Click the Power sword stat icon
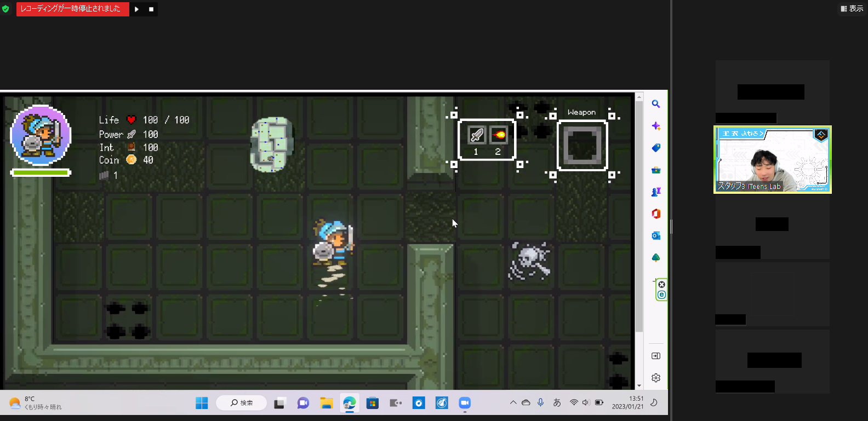The image size is (868, 421). [x=132, y=134]
